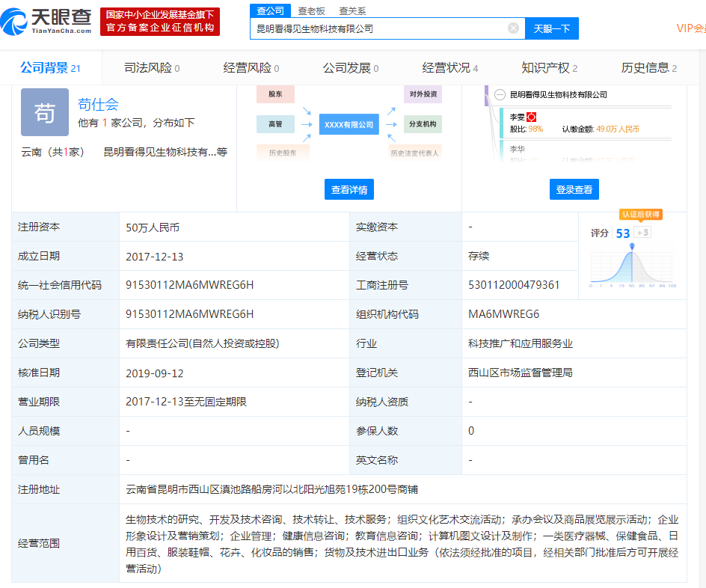This screenshot has height=588, width=706.
Task: Click the 查看详情 button
Action: tap(349, 189)
